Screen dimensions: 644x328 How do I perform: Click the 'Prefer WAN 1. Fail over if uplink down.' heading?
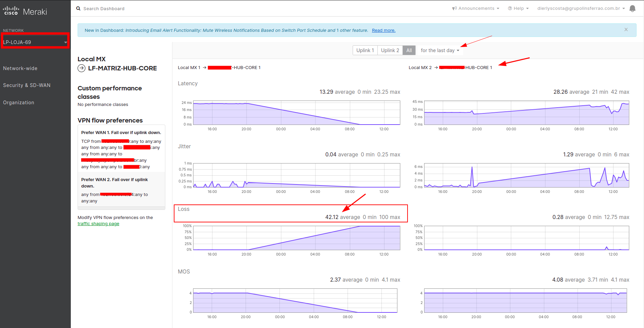click(121, 133)
